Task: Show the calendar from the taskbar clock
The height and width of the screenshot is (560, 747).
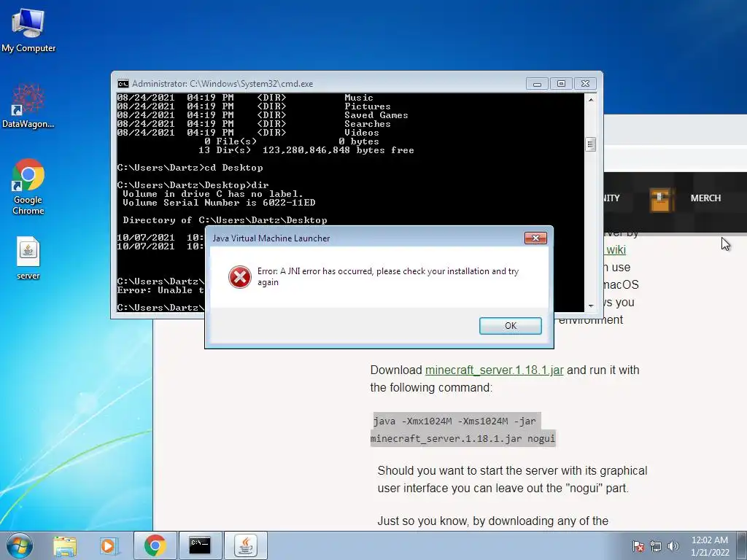Action: coord(710,545)
